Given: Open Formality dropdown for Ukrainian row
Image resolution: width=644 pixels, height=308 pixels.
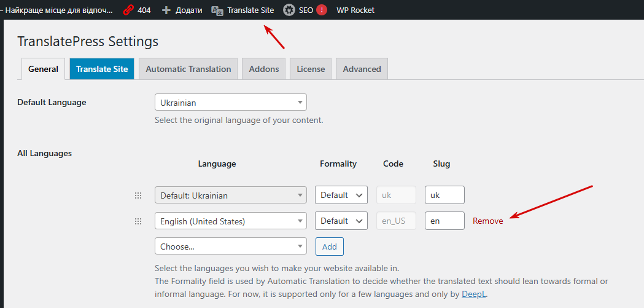Looking at the screenshot, I should pyautogui.click(x=341, y=195).
